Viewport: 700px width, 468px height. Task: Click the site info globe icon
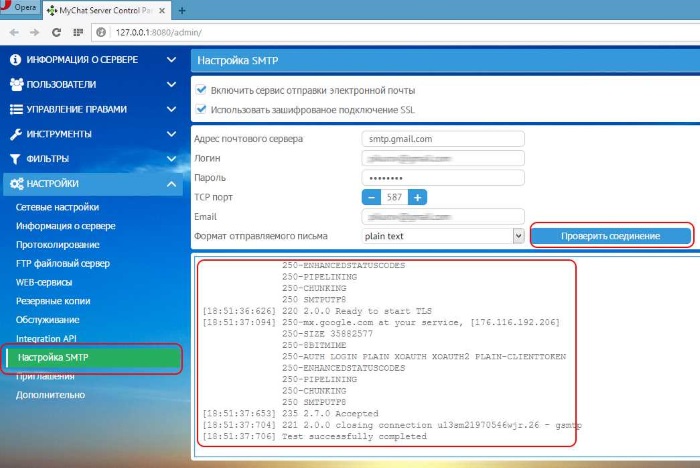(101, 32)
